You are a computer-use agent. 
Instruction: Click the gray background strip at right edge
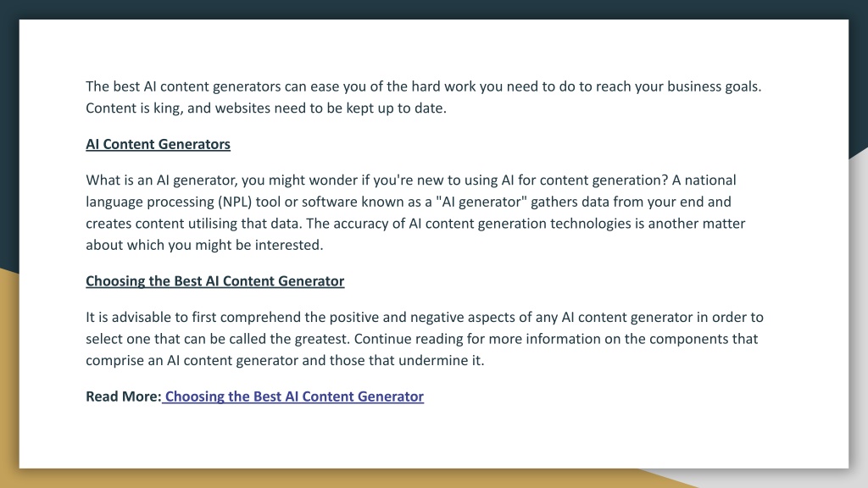859,310
